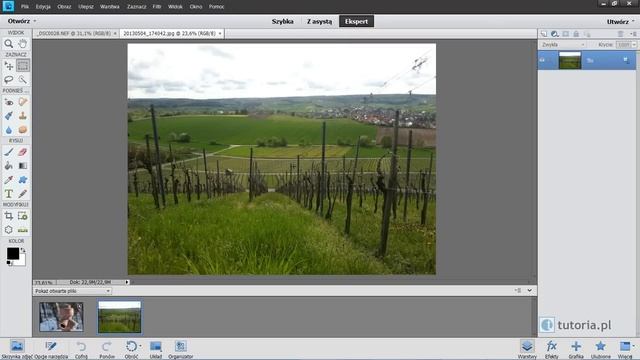Open the Otwórz dropdown arrow
This screenshot has width=640, height=360.
click(35, 21)
